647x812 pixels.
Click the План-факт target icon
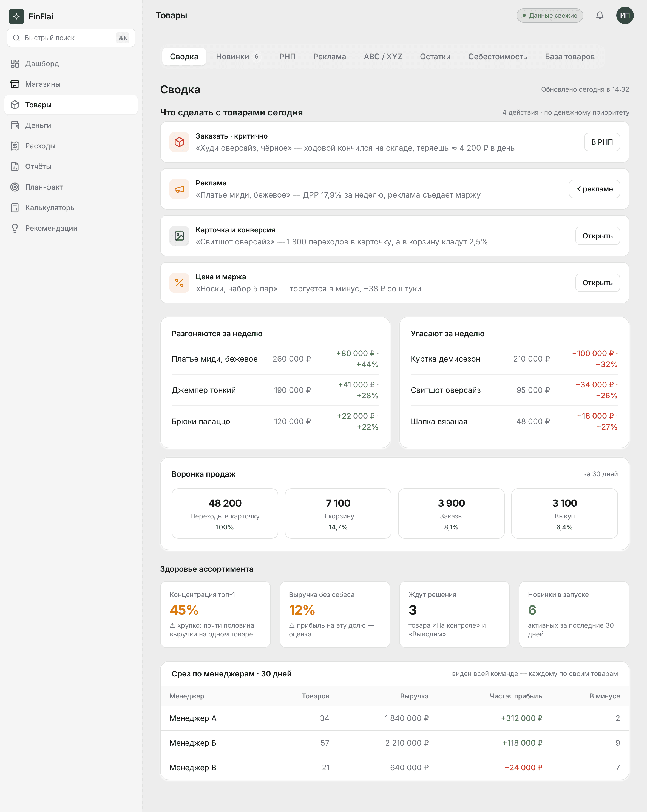(x=15, y=187)
